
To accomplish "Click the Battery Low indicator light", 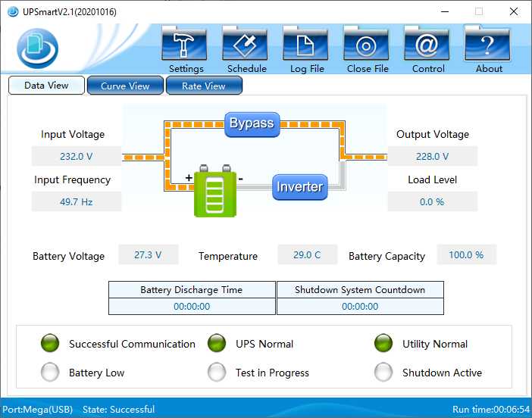I will coord(50,372).
